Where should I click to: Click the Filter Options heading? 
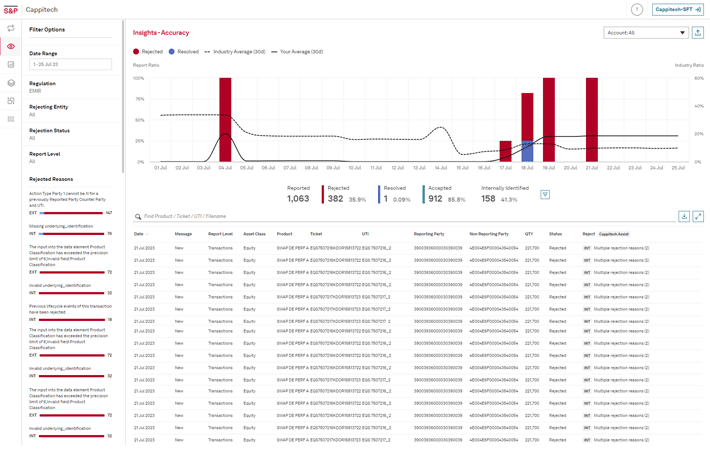click(x=47, y=29)
